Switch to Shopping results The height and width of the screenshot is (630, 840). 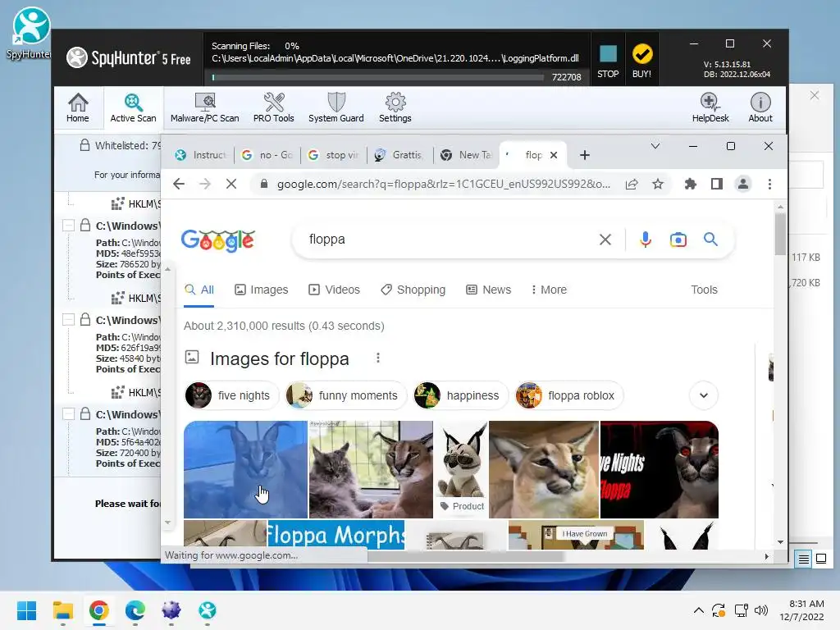tap(413, 290)
